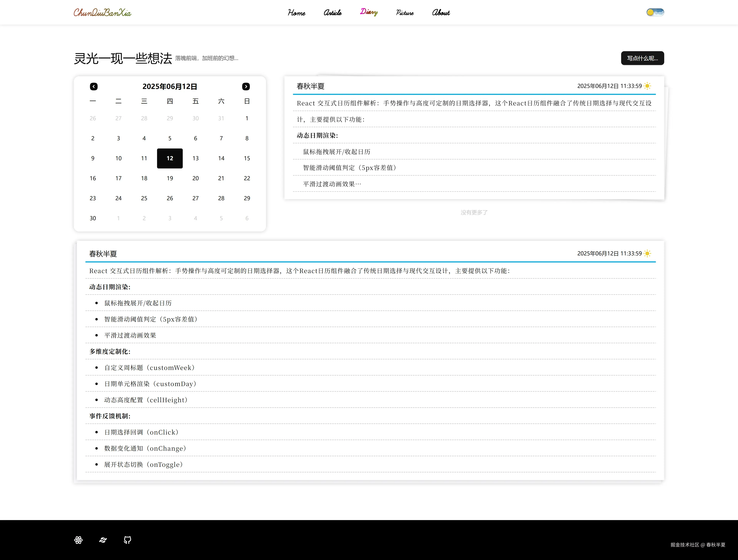Toggle the day/night theme switch
The height and width of the screenshot is (560, 738).
pos(655,12)
